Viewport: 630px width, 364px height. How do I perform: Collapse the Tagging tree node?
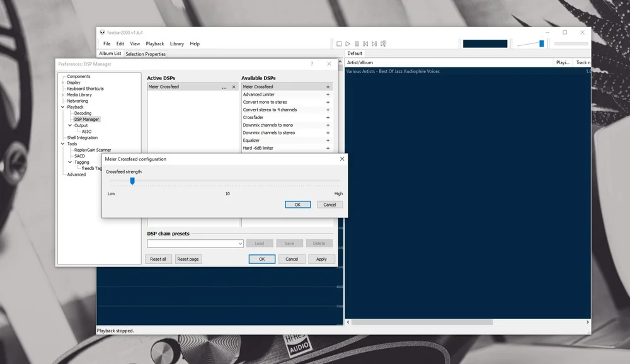pyautogui.click(x=70, y=162)
